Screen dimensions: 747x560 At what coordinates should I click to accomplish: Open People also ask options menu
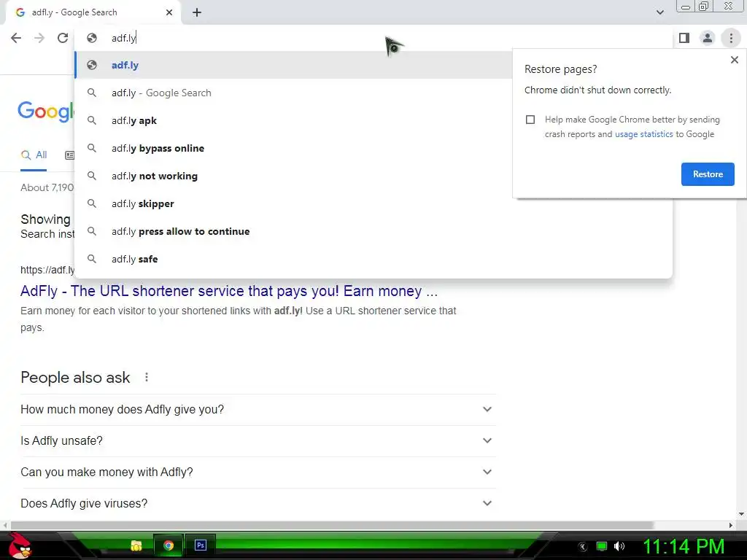tap(147, 377)
